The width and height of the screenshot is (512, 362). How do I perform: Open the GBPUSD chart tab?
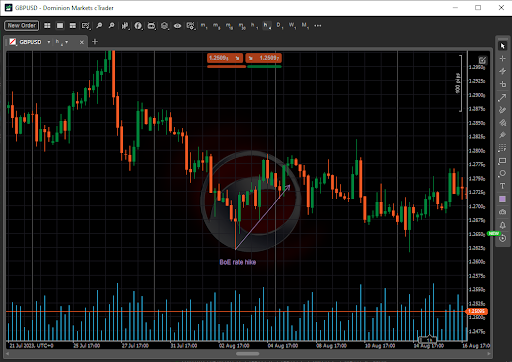point(30,42)
